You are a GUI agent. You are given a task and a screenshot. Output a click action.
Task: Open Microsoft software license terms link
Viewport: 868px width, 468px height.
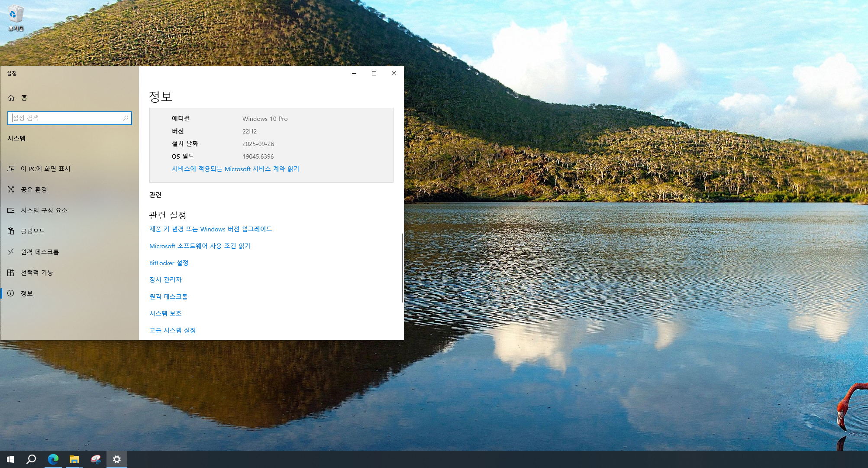(x=200, y=246)
